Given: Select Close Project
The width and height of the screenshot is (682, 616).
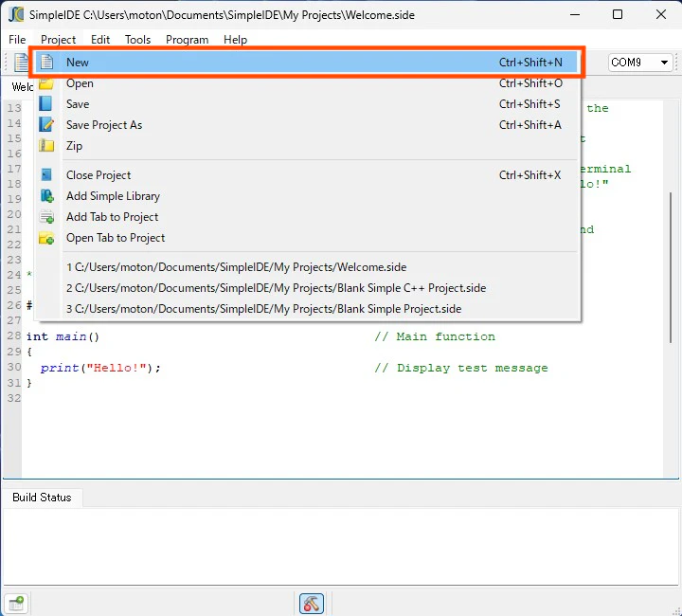Looking at the screenshot, I should pos(308,175).
